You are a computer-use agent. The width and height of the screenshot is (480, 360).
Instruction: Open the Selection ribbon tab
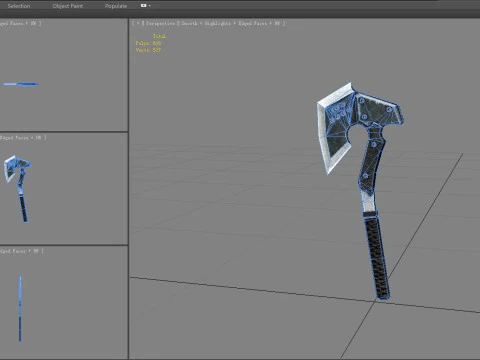point(19,6)
